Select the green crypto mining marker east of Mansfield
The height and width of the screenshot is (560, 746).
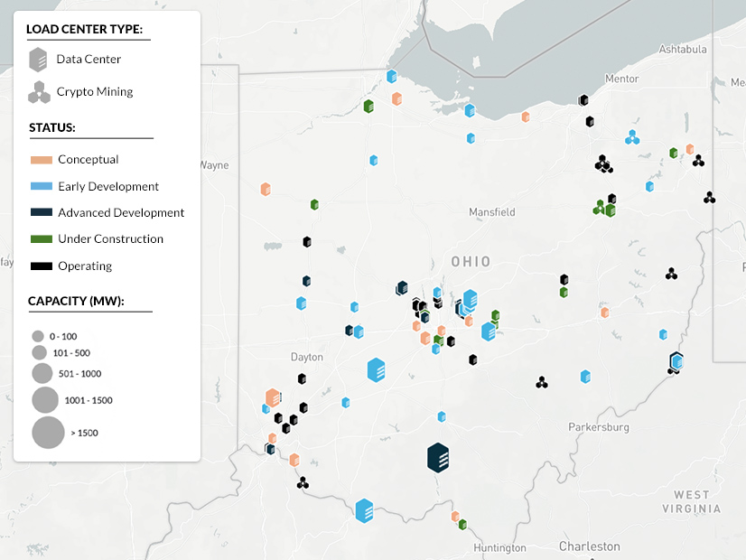click(600, 208)
